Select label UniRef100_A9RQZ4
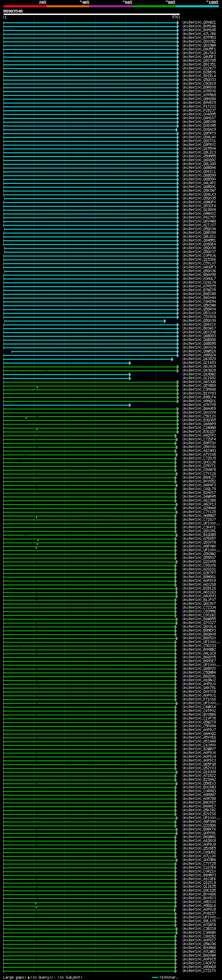The image size is (222, 980). (x=199, y=355)
